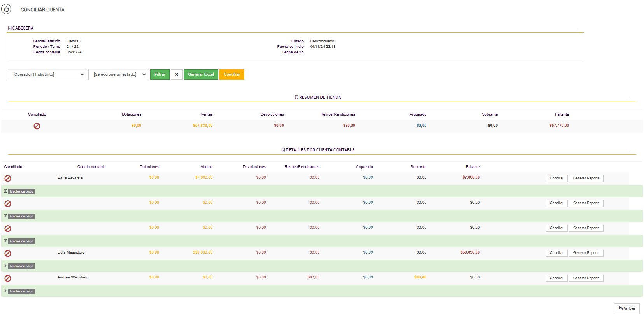
Task: Click the not-conciliated icon for Carla Escalera
Action: [8, 179]
